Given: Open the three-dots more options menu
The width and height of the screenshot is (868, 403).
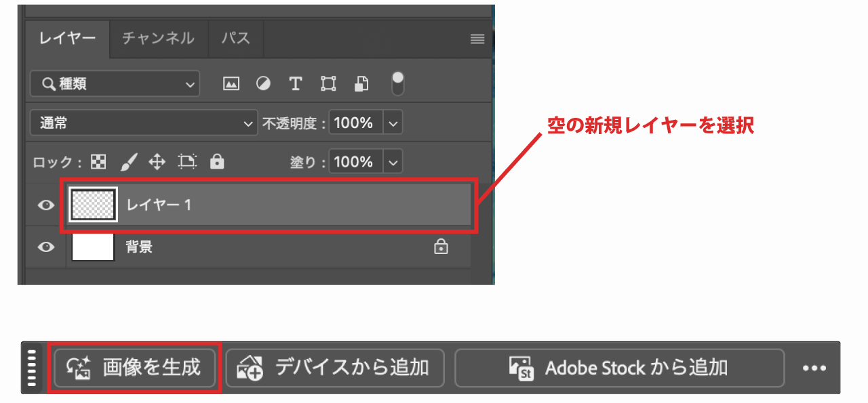Looking at the screenshot, I should (814, 368).
